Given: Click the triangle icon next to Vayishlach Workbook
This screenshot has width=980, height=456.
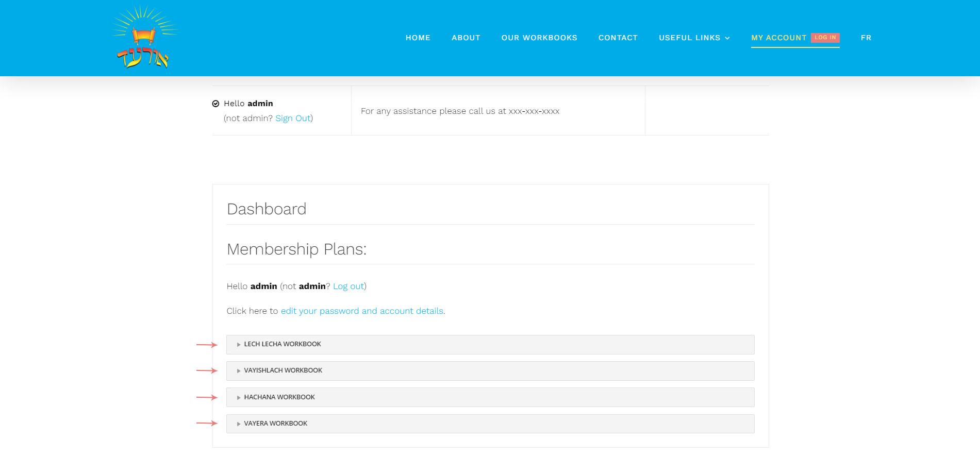Looking at the screenshot, I should coord(239,371).
